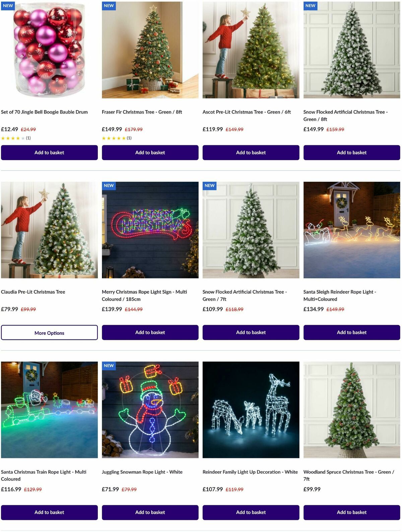Add Juggling Snowman Rope Light to basket
This screenshot has width=402, height=532.
coord(150,512)
